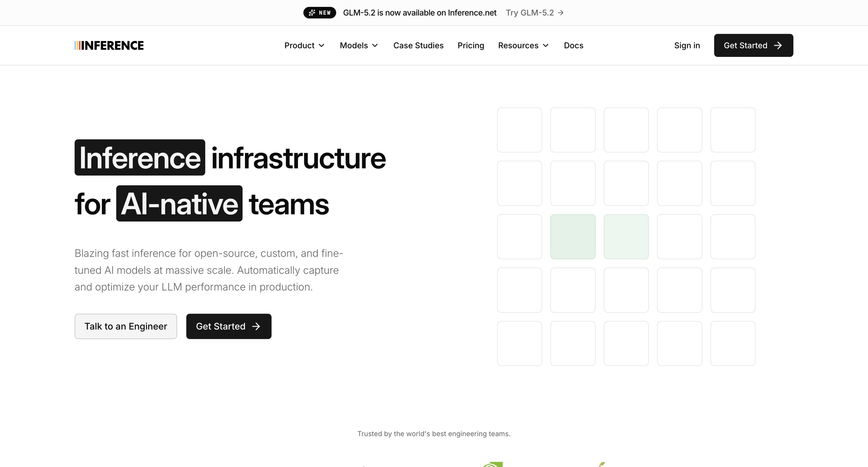Click Sign in
Viewport: 868px width, 467px height.
tap(687, 45)
